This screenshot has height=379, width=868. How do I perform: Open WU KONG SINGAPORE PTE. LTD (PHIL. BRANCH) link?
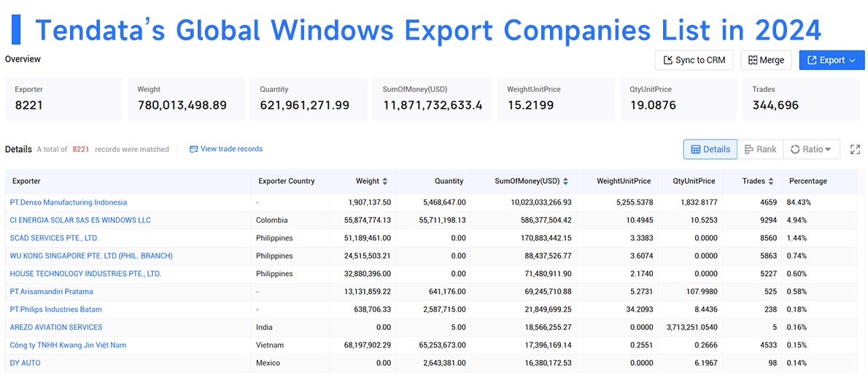(91, 256)
